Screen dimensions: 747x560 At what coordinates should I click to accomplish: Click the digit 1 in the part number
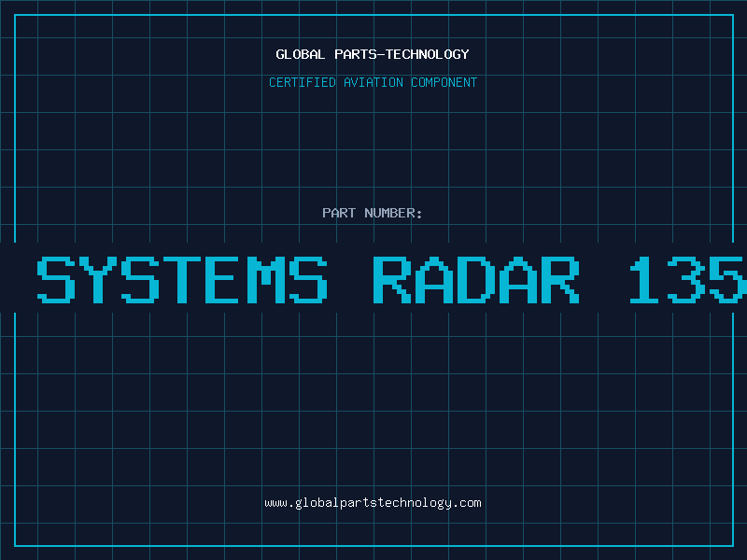coord(646,279)
